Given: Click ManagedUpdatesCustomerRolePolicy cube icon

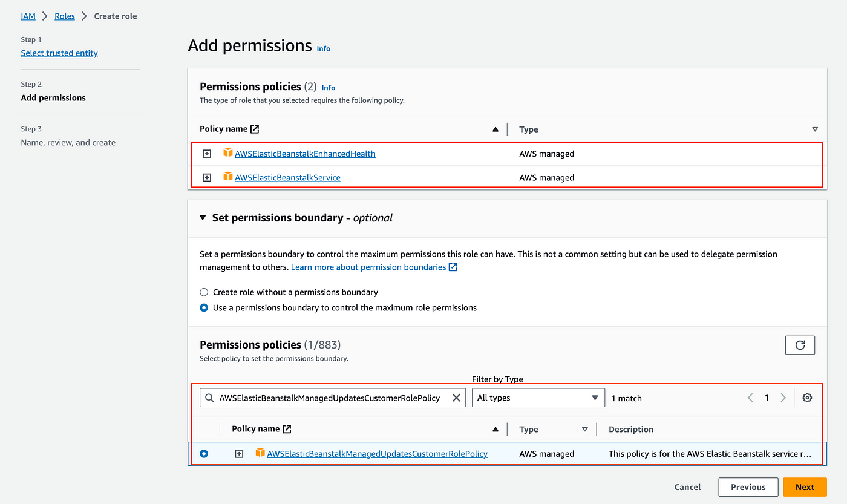Looking at the screenshot, I should point(260,453).
